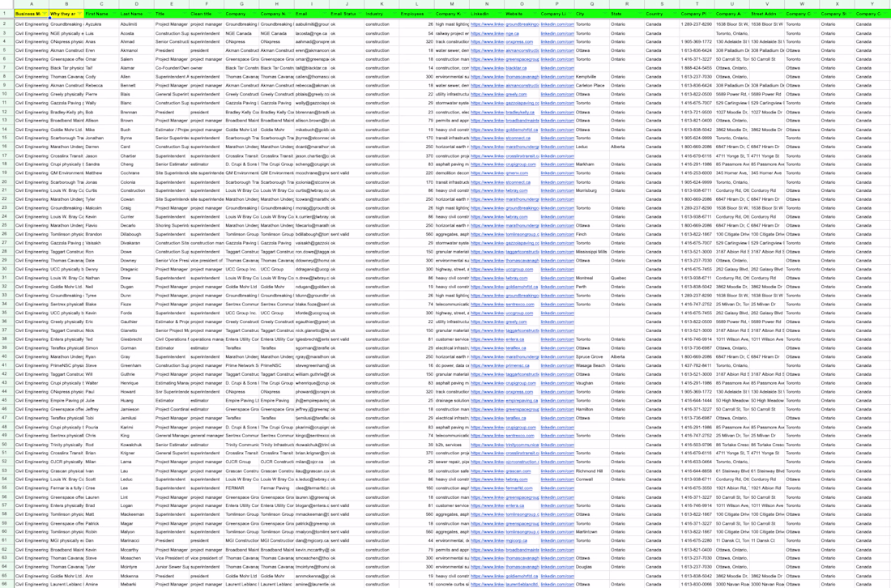This screenshot has height=588, width=891.
Task: Select row 2 by its row number
Action: [x=6, y=24]
